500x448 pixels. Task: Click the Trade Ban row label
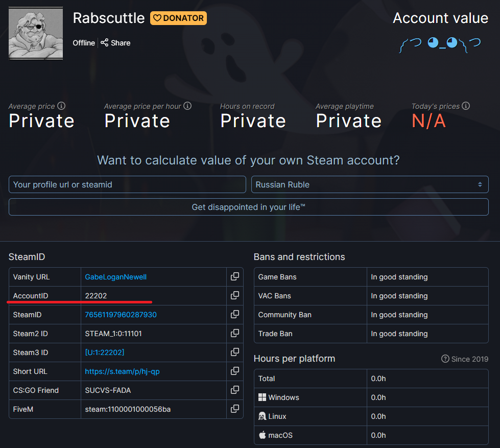[x=275, y=334]
